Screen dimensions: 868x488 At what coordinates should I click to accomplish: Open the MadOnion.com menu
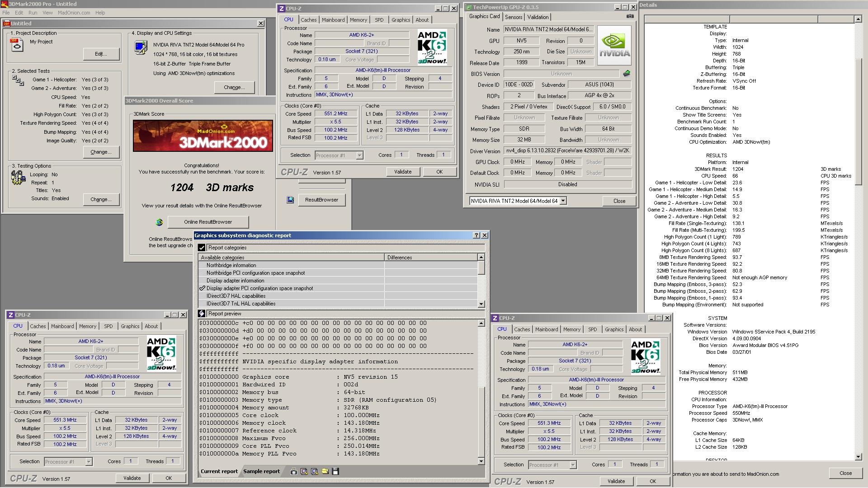coord(74,13)
